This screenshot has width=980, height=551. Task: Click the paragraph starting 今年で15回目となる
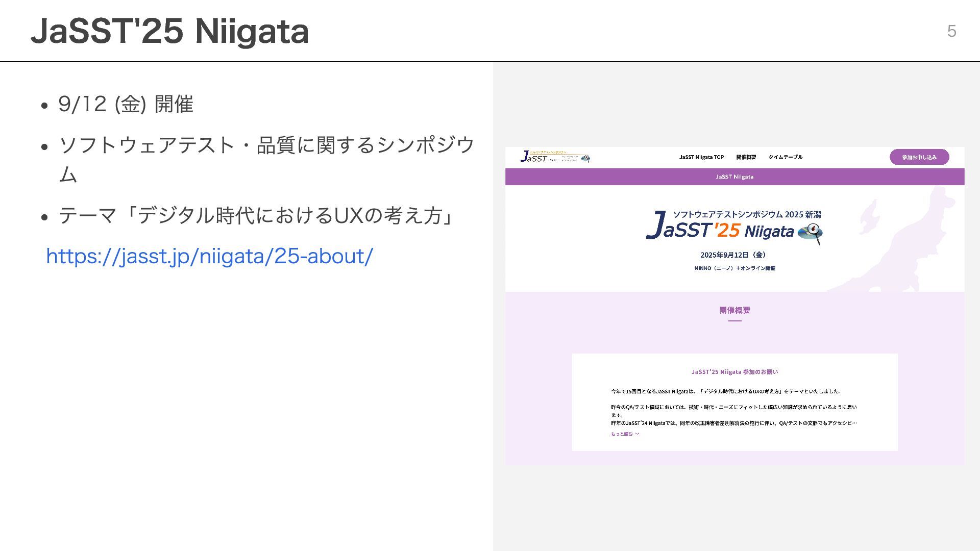click(x=726, y=391)
